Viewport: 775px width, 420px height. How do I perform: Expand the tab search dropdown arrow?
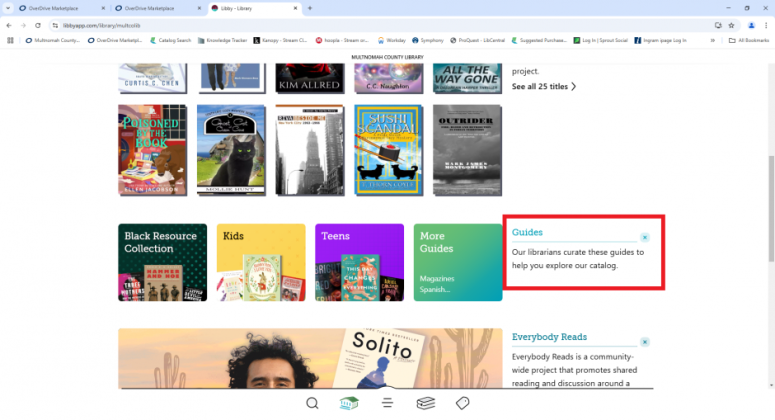pos(8,8)
